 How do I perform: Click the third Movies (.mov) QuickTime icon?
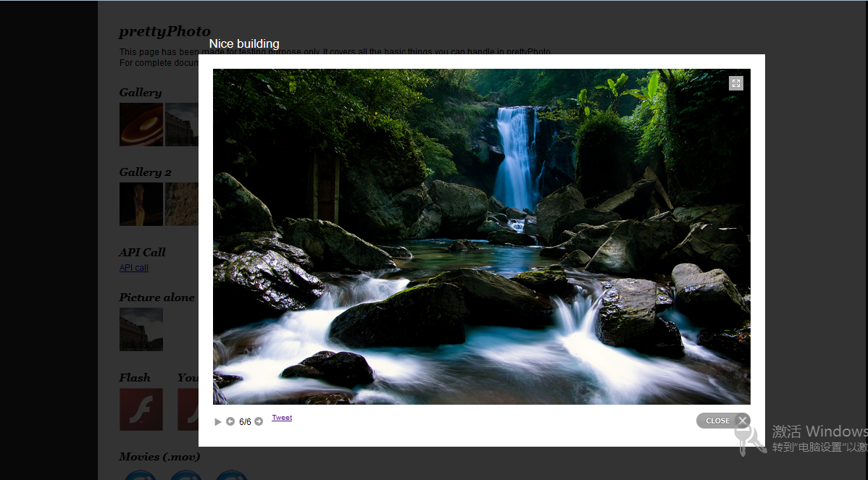point(231,475)
